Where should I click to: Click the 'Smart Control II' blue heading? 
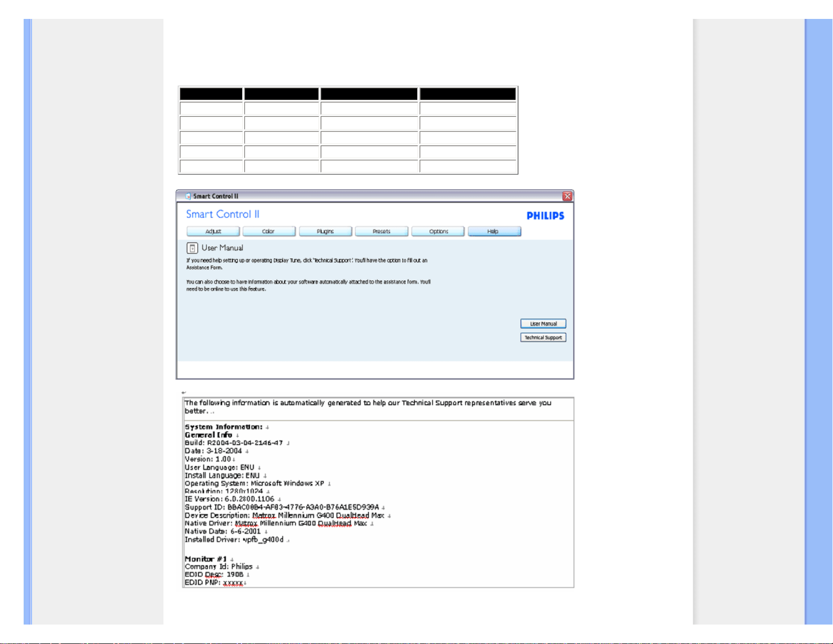(x=223, y=214)
